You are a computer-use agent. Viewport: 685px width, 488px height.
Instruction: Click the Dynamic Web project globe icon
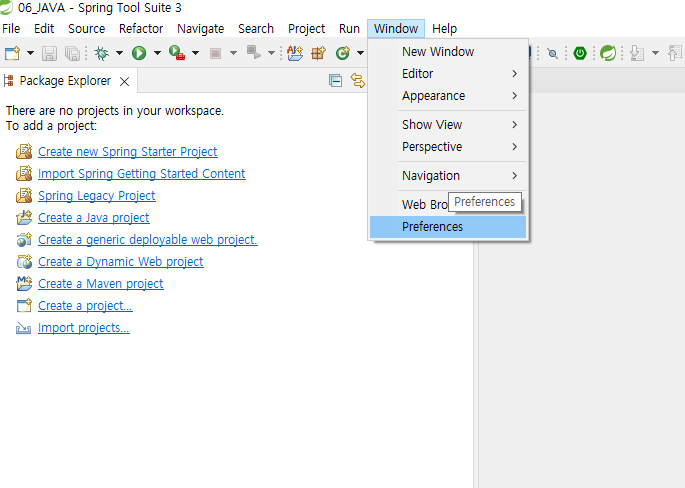(x=24, y=261)
